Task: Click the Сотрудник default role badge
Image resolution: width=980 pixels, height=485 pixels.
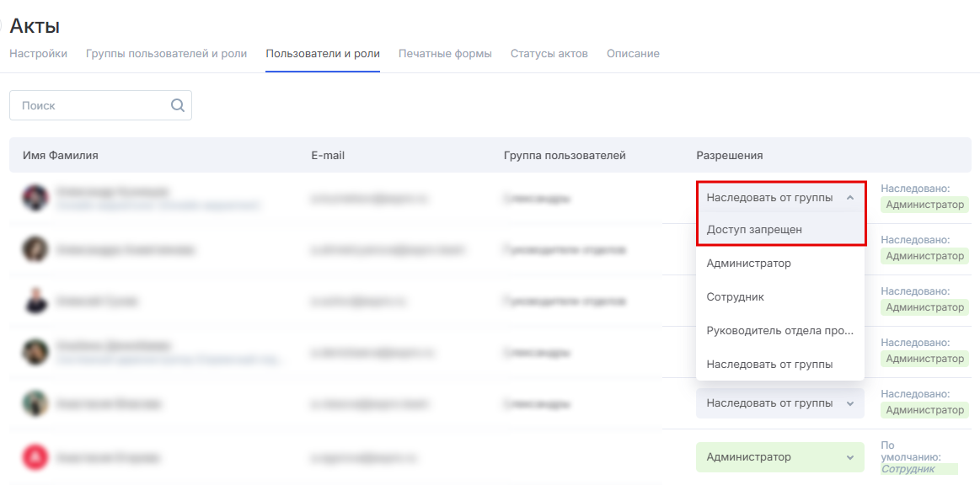Action: pyautogui.click(x=908, y=469)
